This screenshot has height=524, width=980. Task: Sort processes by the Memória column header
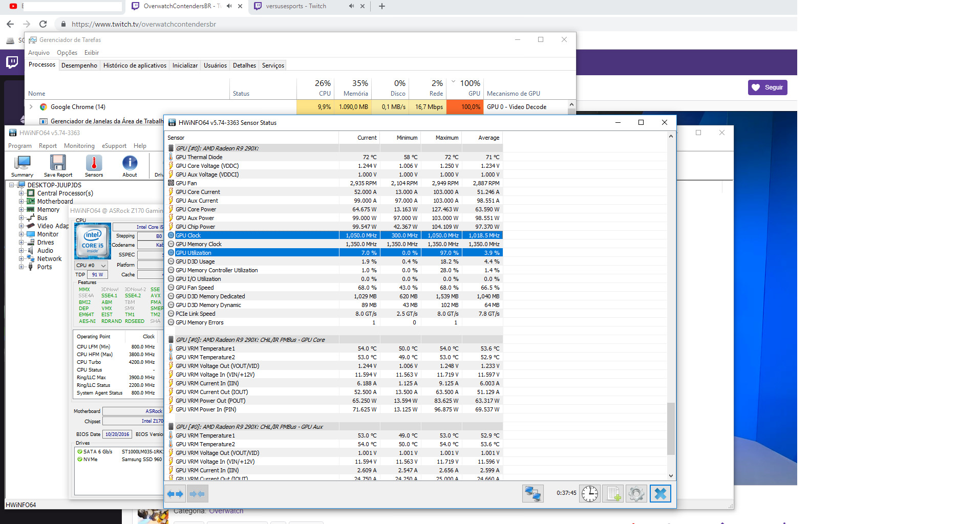(353, 88)
